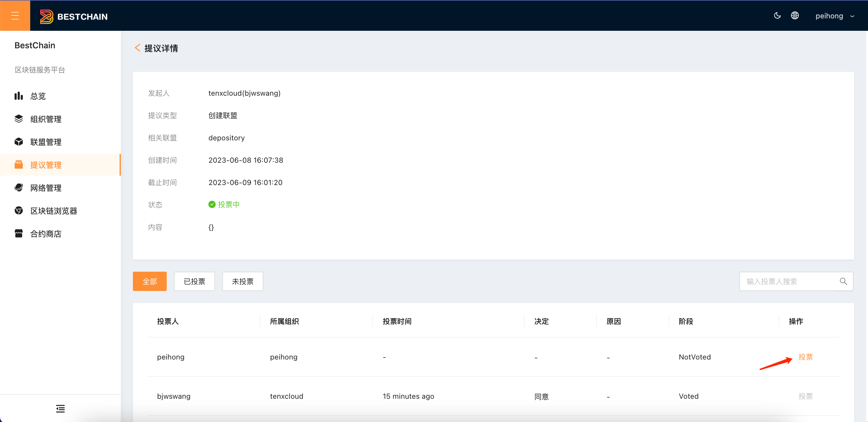
Task: Click the Voted stage cell
Action: click(688, 396)
